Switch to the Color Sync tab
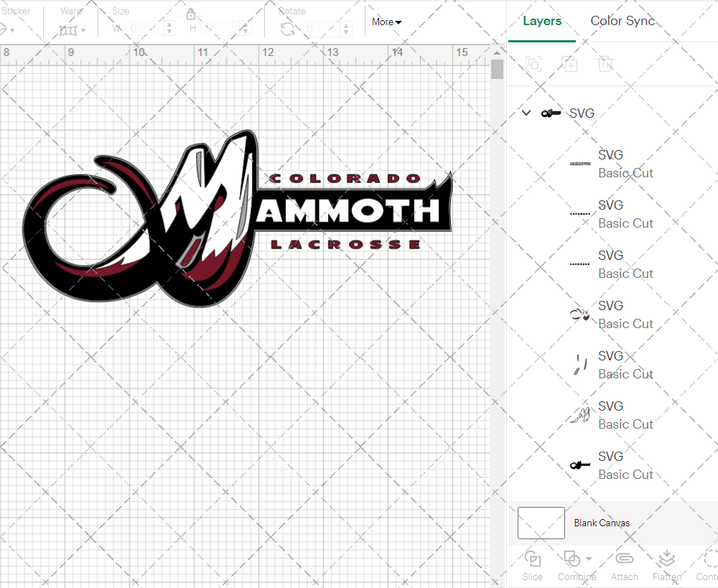 [623, 21]
